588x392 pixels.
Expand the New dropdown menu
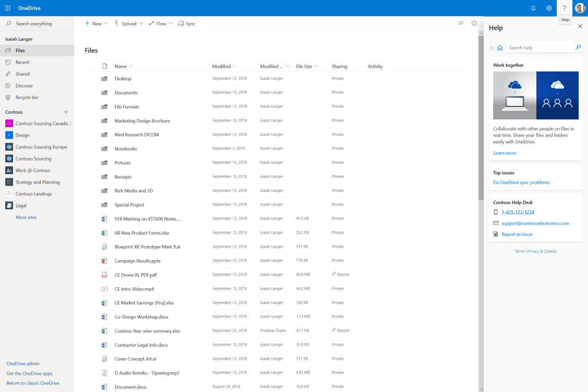pos(97,24)
